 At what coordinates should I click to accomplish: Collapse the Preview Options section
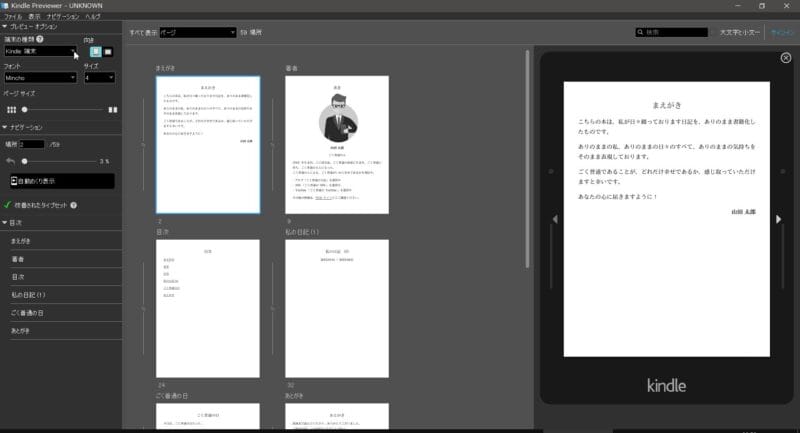click(x=5, y=27)
